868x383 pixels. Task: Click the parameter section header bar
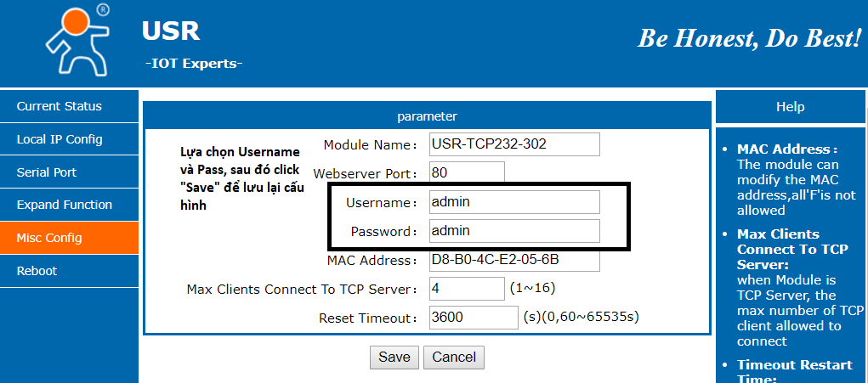tap(427, 116)
